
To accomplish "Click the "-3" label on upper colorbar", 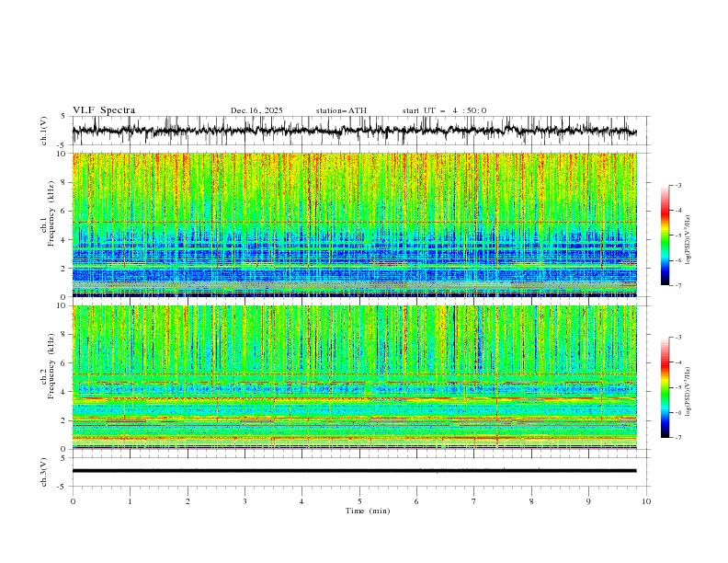I will [x=677, y=185].
